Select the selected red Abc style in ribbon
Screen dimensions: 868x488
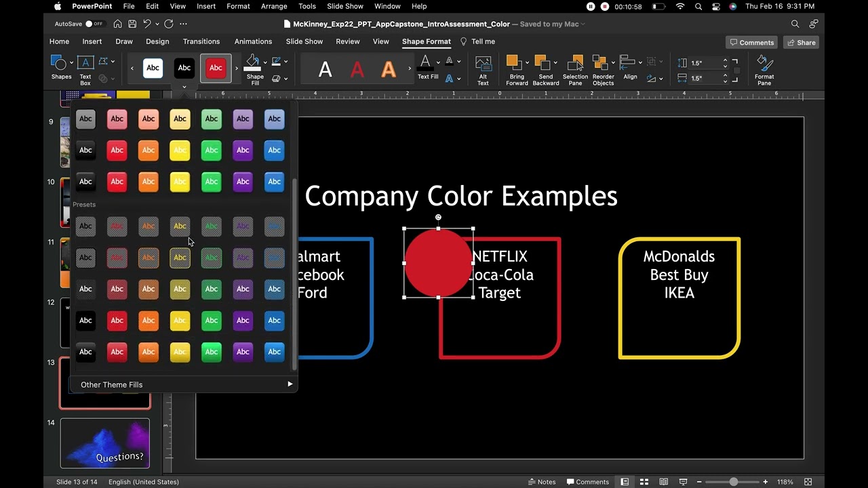216,68
